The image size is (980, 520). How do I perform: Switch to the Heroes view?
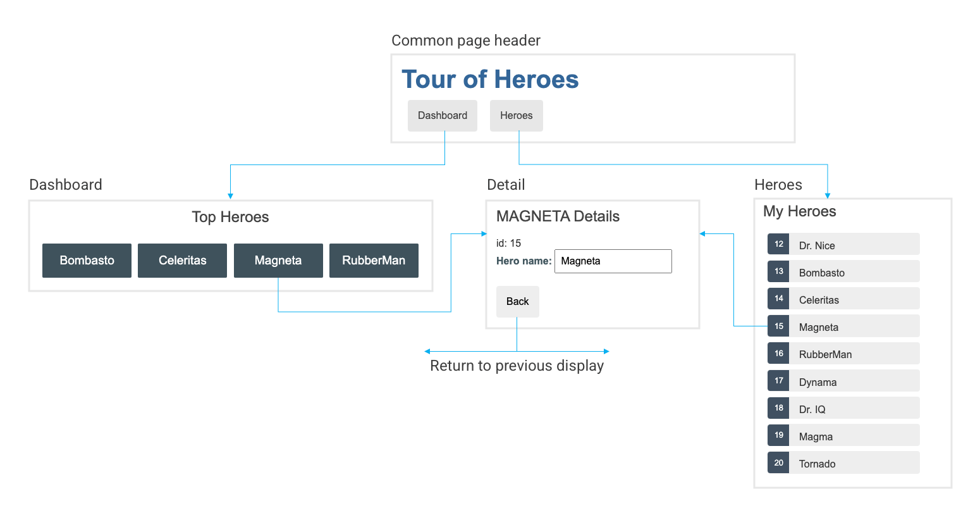pyautogui.click(x=516, y=115)
